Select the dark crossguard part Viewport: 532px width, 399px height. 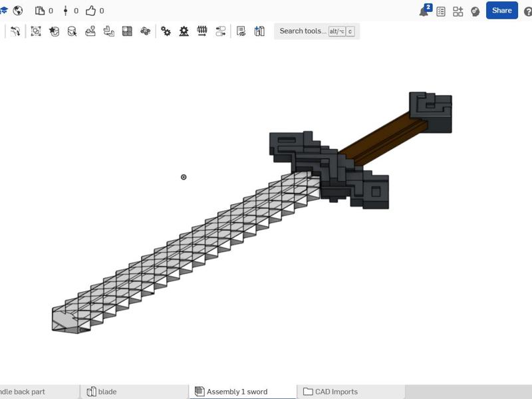click(x=332, y=170)
